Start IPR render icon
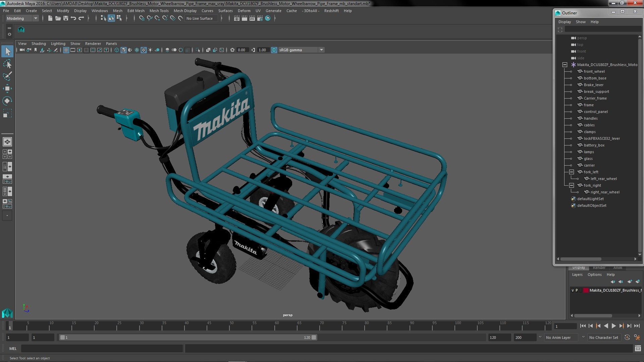The image size is (644, 362). (x=252, y=18)
